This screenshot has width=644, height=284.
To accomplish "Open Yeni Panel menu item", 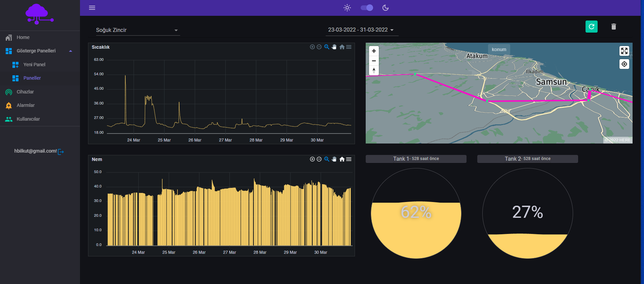I will click(40, 65).
